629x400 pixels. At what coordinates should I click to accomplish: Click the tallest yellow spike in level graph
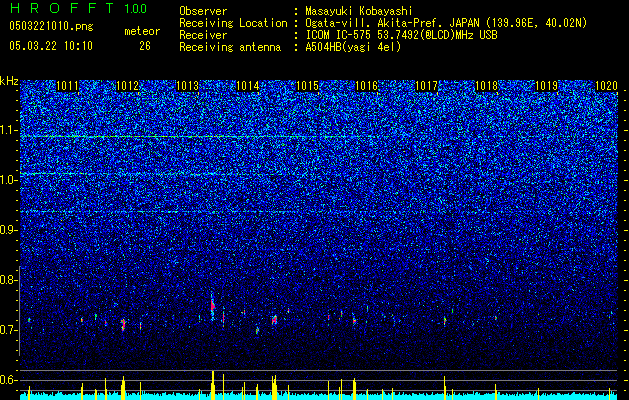[213, 385]
